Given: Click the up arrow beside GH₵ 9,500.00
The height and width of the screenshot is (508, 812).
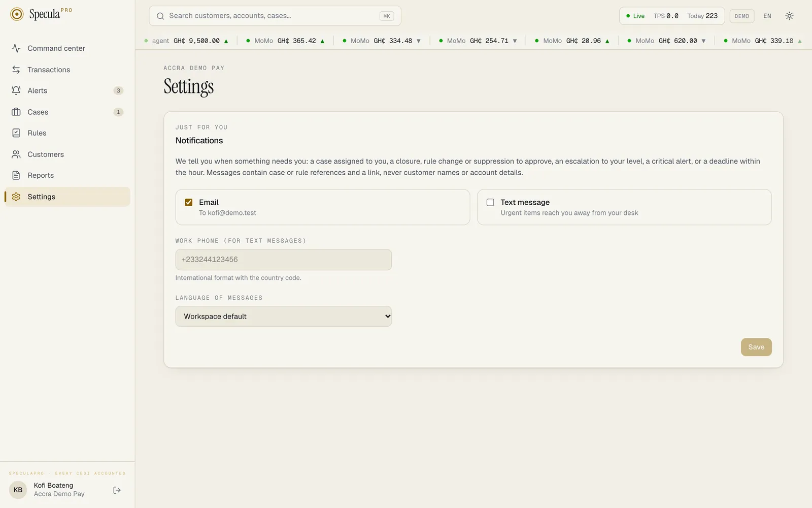Looking at the screenshot, I should (x=226, y=41).
